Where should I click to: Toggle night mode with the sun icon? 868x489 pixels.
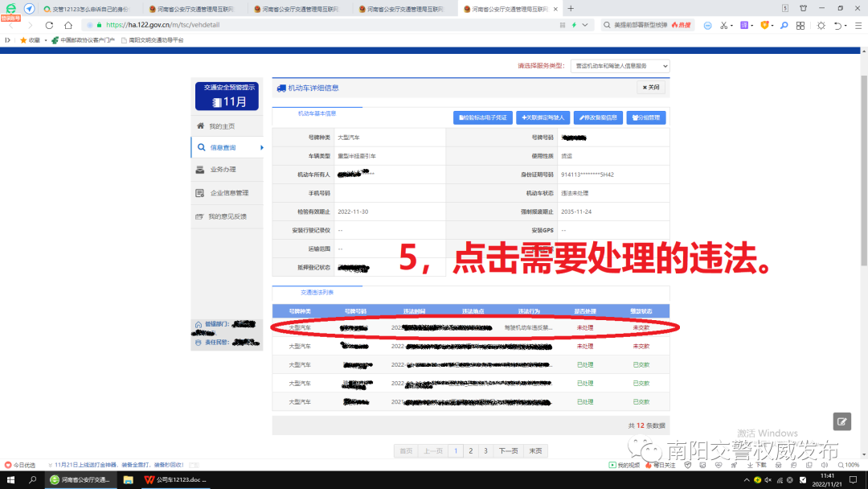click(x=821, y=25)
